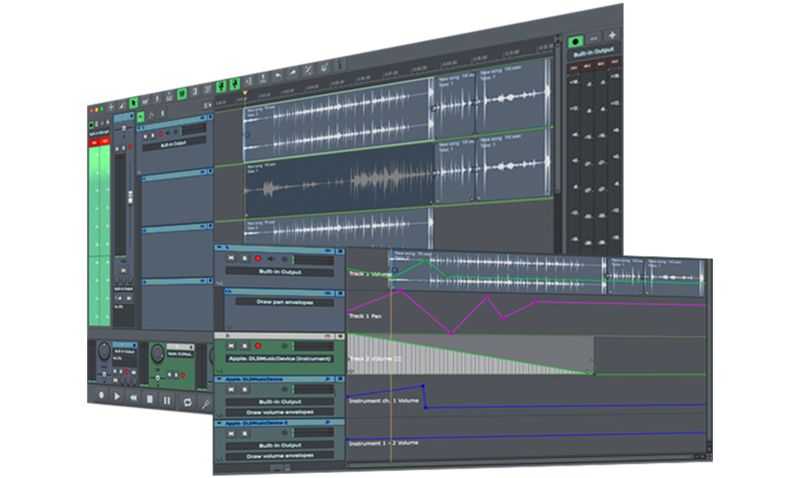800x478 pixels.
Task: Open Built-In Output selector on front first track
Action: (280, 271)
